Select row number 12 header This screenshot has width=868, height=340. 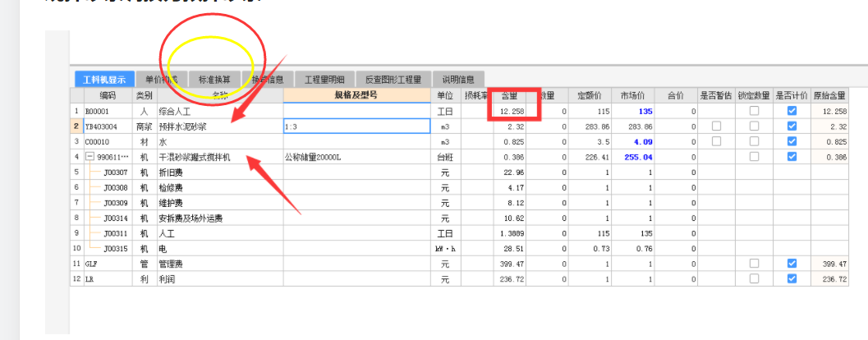[x=76, y=280]
